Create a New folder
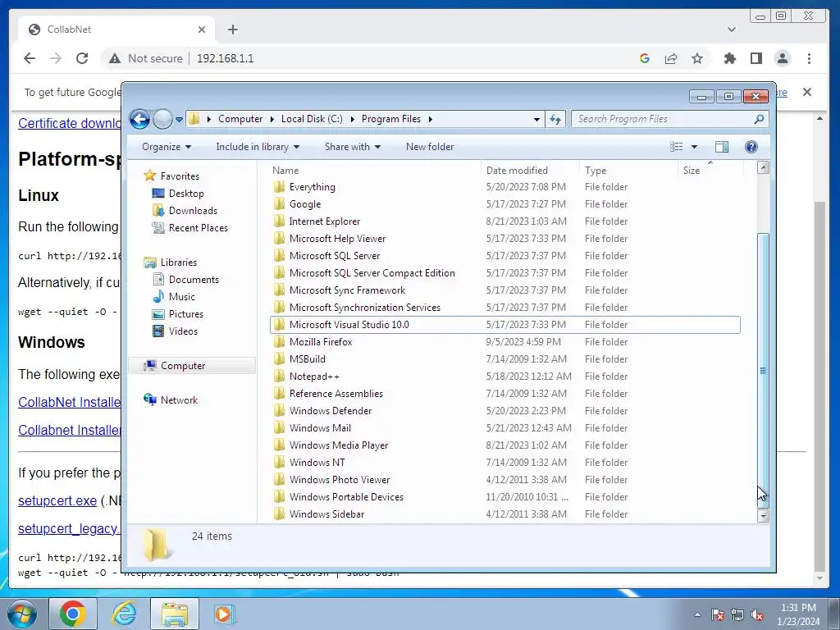 [x=430, y=147]
